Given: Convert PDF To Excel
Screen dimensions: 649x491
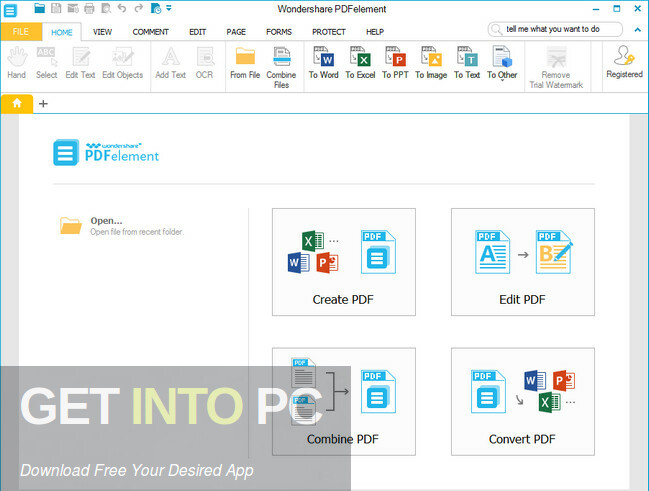Looking at the screenshot, I should (360, 63).
